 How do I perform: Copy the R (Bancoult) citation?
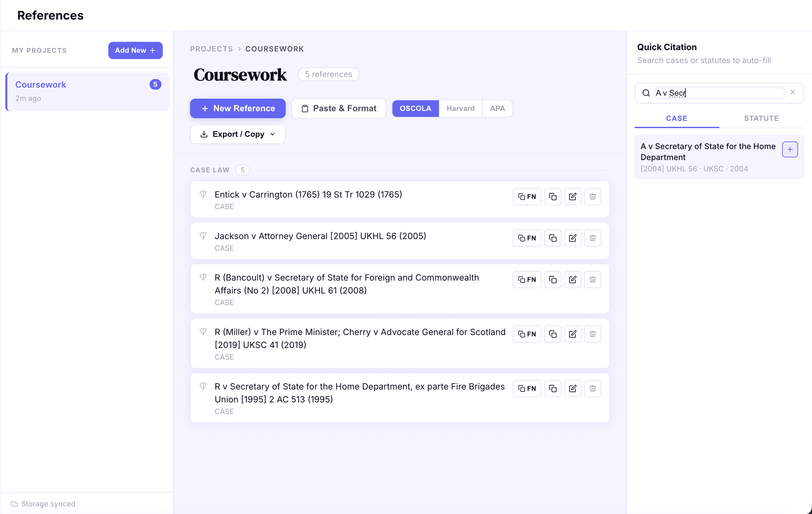552,280
